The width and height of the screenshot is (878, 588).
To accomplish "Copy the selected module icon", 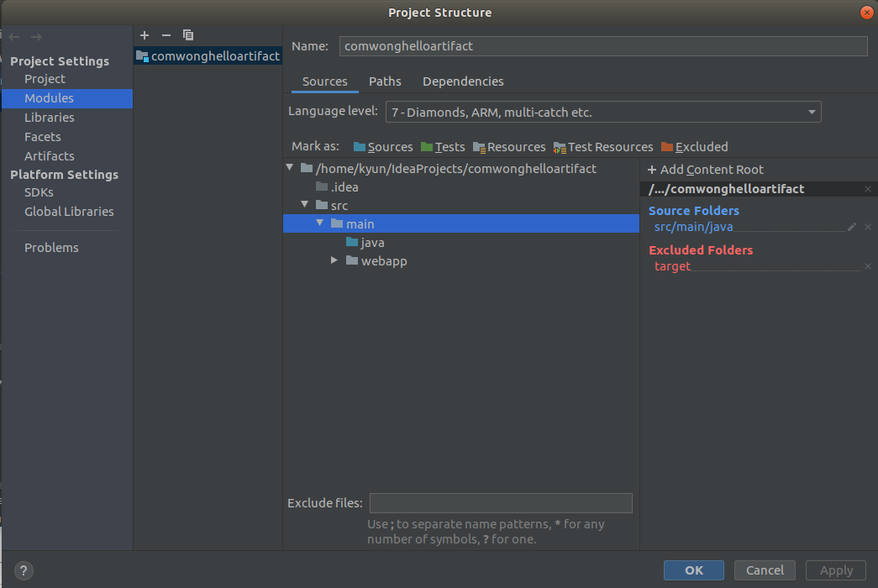I will pos(188,35).
